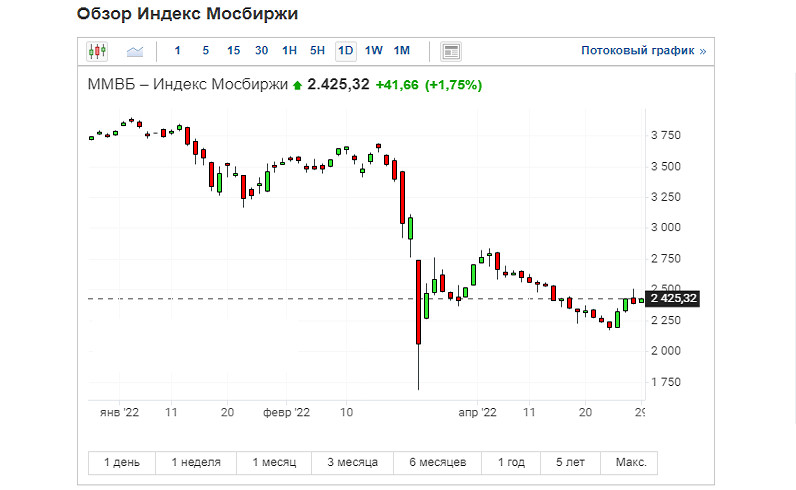This screenshot has width=796, height=490.
Task: Select the 1D interval
Action: [346, 51]
